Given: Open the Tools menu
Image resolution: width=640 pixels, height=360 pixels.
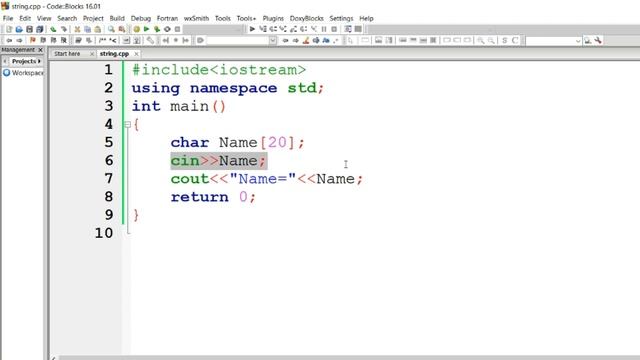Looking at the screenshot, I should 223,18.
